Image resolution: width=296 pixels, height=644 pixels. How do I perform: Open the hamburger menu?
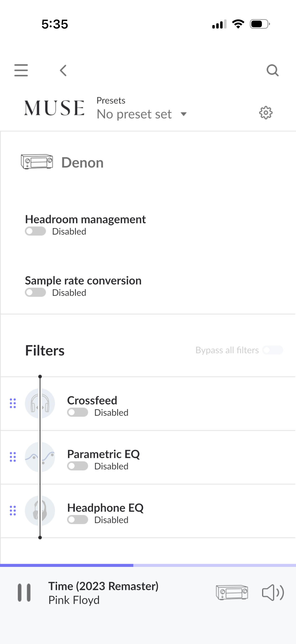tap(21, 70)
